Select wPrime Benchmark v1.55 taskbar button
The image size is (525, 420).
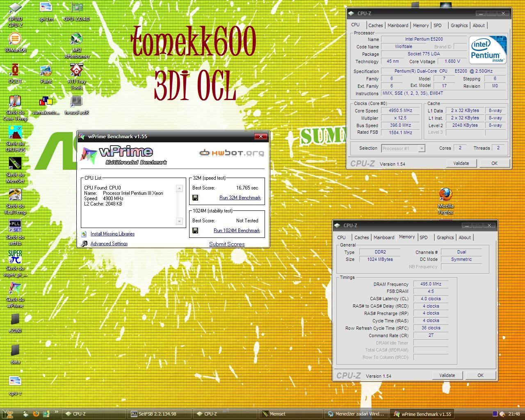point(422,414)
